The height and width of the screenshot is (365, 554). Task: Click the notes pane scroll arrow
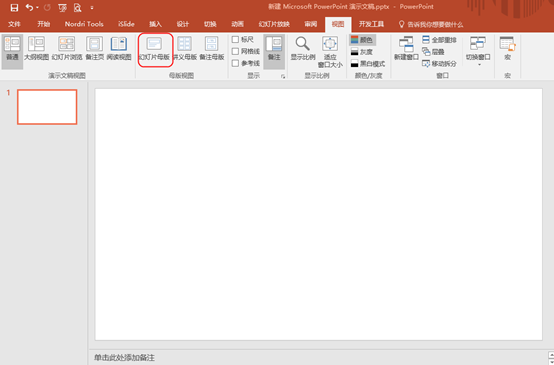(551, 355)
